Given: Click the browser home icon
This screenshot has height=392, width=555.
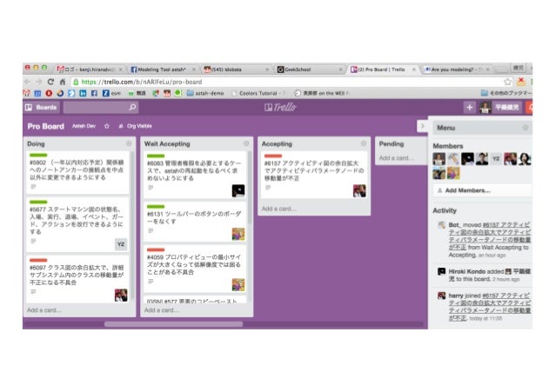Looking at the screenshot, I should pyautogui.click(x=63, y=82).
